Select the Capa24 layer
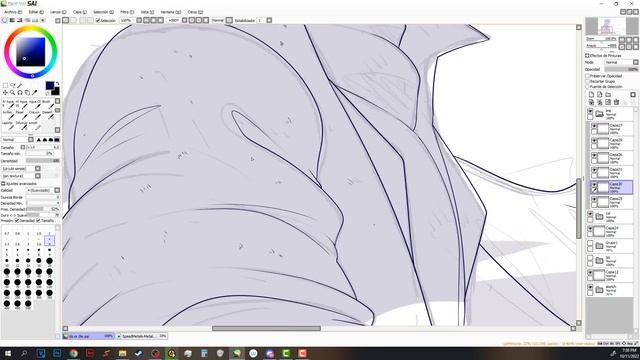640x360 pixels. 610,231
